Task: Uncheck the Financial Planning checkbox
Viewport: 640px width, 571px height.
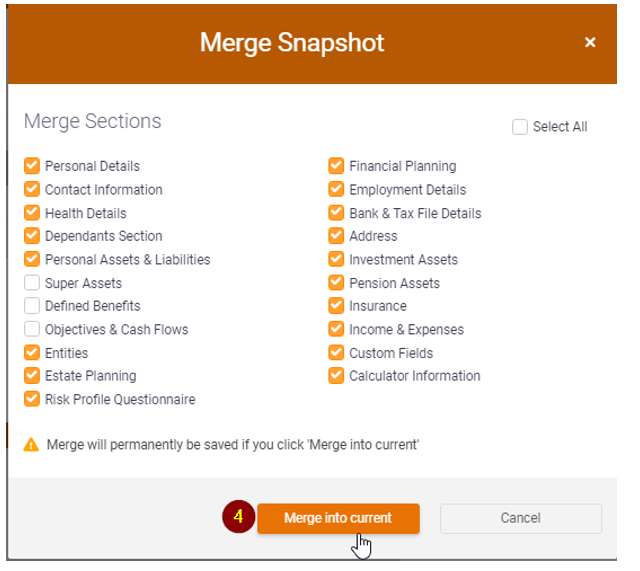Action: (336, 166)
